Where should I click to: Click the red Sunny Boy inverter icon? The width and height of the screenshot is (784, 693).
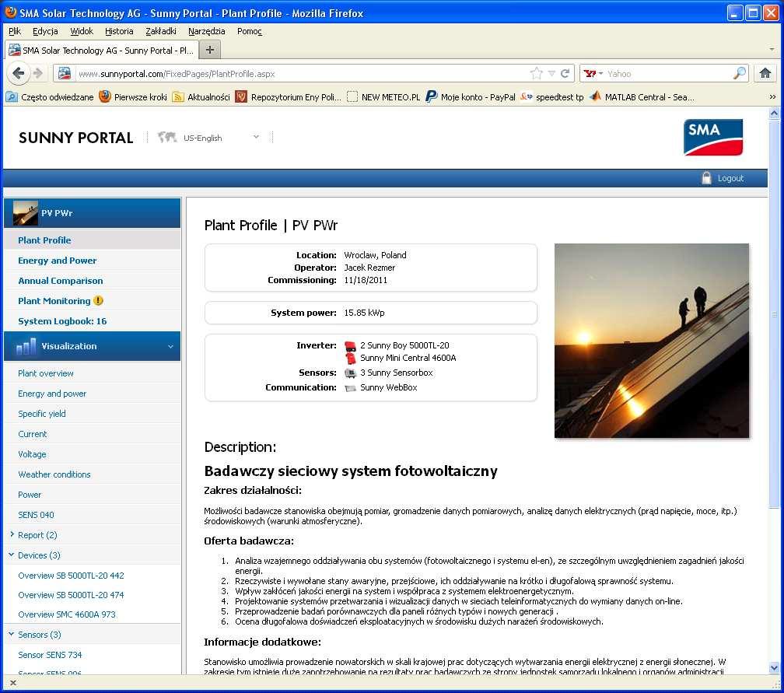[351, 345]
